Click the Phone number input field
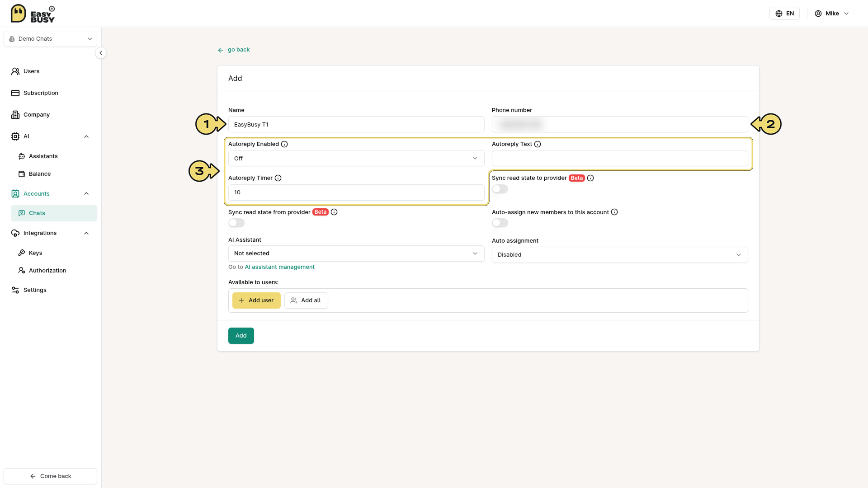Image resolution: width=868 pixels, height=488 pixels. tap(620, 124)
